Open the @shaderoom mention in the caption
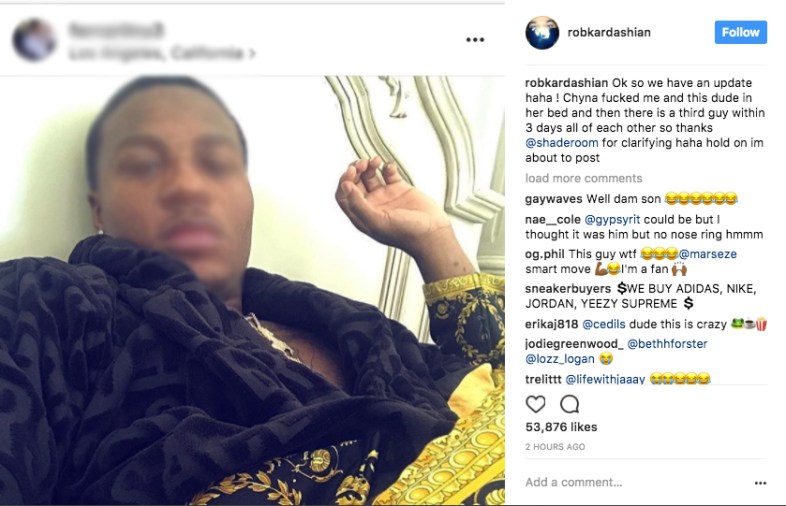Viewport: 786px width, 506px height. coord(561,143)
